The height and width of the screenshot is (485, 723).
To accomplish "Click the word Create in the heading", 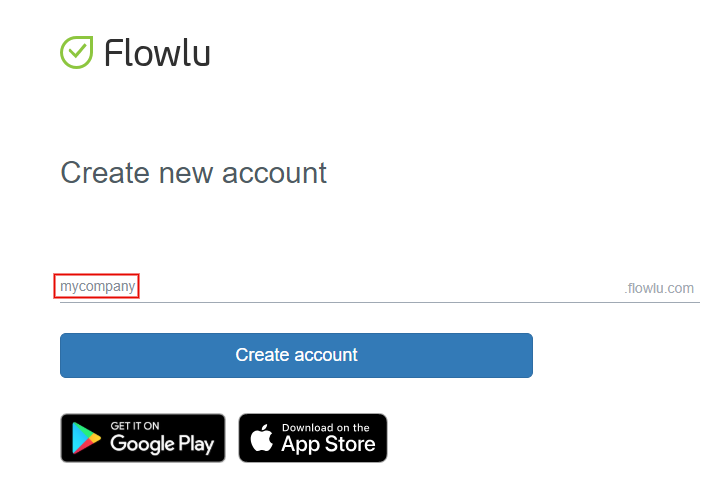I will [x=106, y=173].
